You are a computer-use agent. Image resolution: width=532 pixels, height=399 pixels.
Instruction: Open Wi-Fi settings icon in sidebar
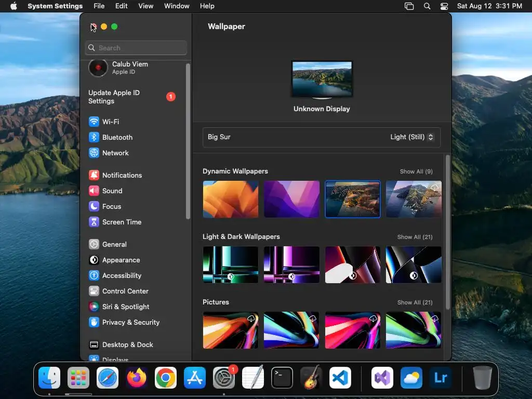[x=94, y=122]
